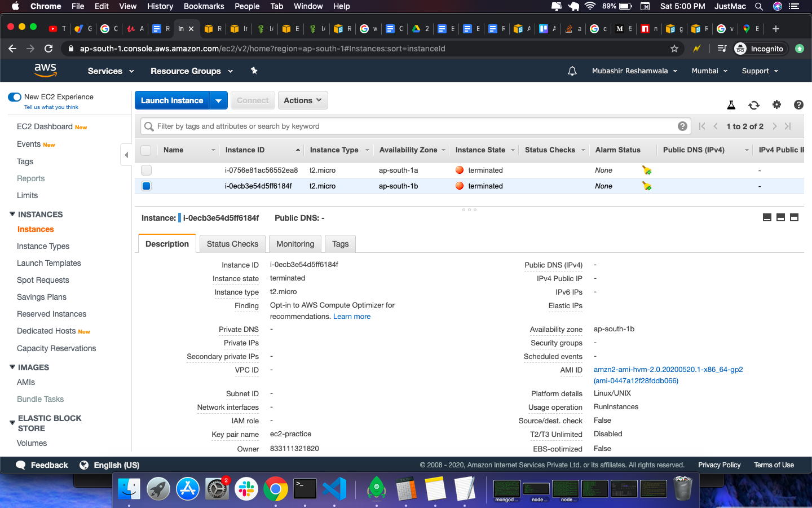
Task: Go to next page of results
Action: point(775,126)
